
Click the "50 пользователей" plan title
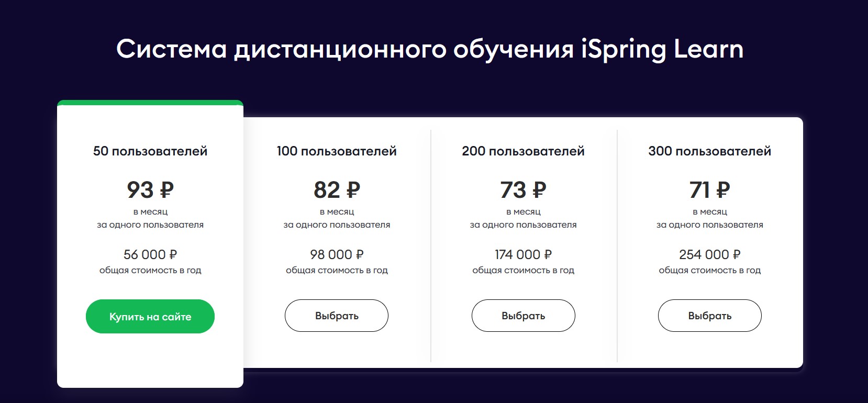click(150, 151)
